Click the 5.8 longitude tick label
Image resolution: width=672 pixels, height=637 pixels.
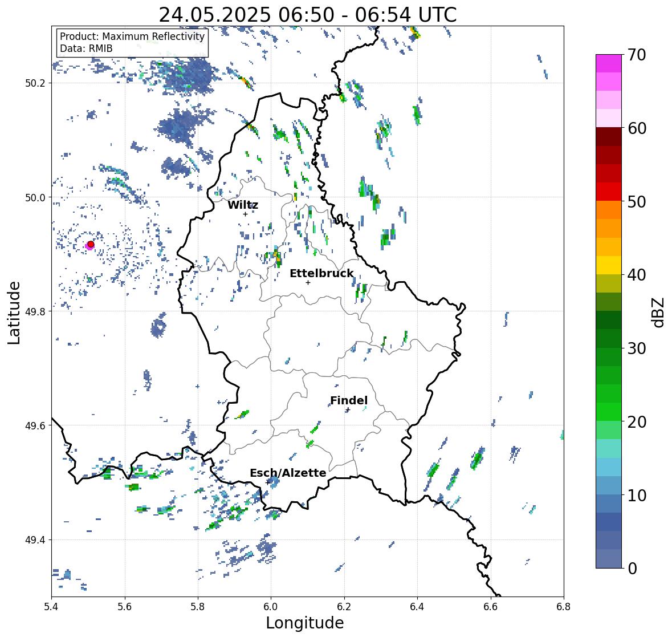(x=198, y=607)
